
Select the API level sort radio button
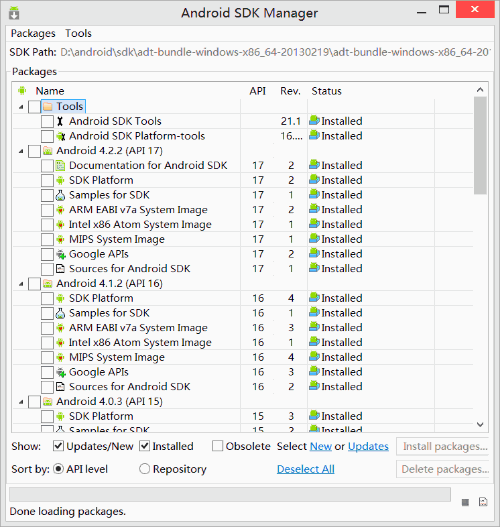58,469
